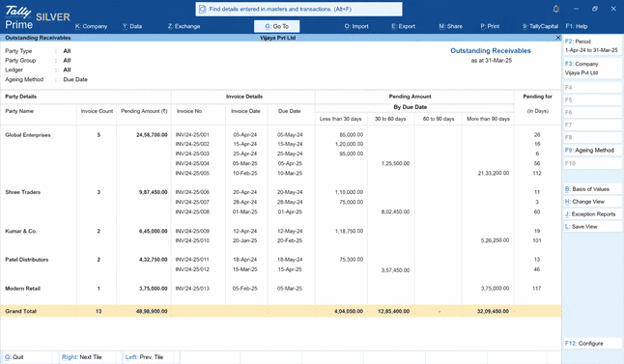
Task: Open J: Exception Reports
Action: click(x=592, y=214)
